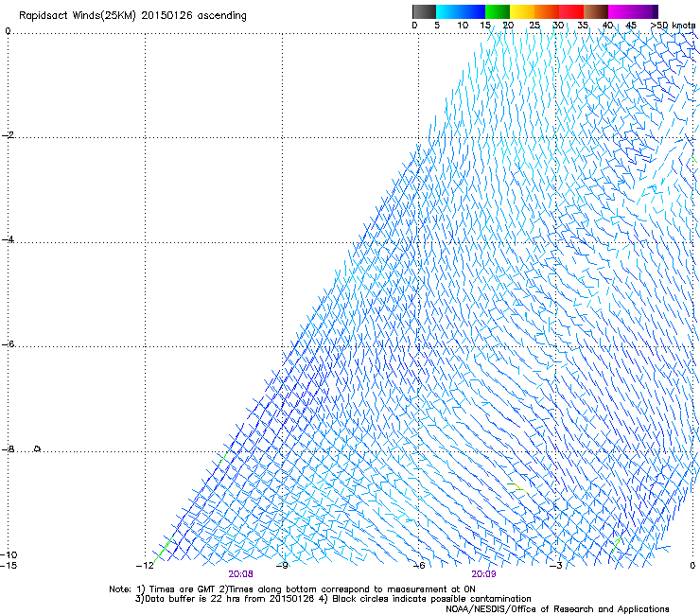Click the '-9' longitude axis label
Image resolution: width=700 pixels, height=615 pixels.
pyautogui.click(x=282, y=566)
